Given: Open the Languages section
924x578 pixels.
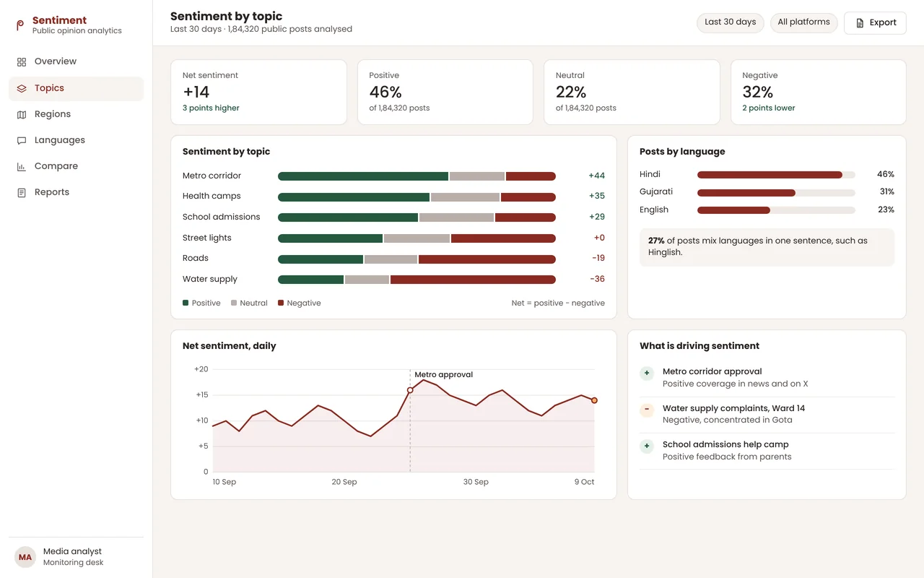Looking at the screenshot, I should pyautogui.click(x=76, y=140).
